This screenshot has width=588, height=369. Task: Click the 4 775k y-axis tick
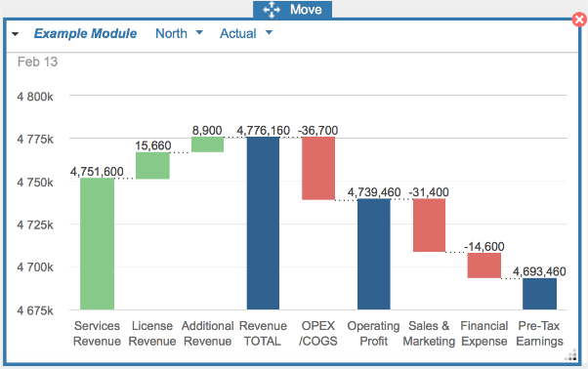(35, 140)
